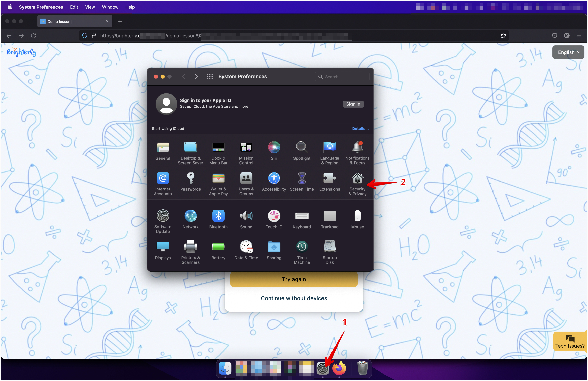Open the Apple menu

[x=10, y=7]
